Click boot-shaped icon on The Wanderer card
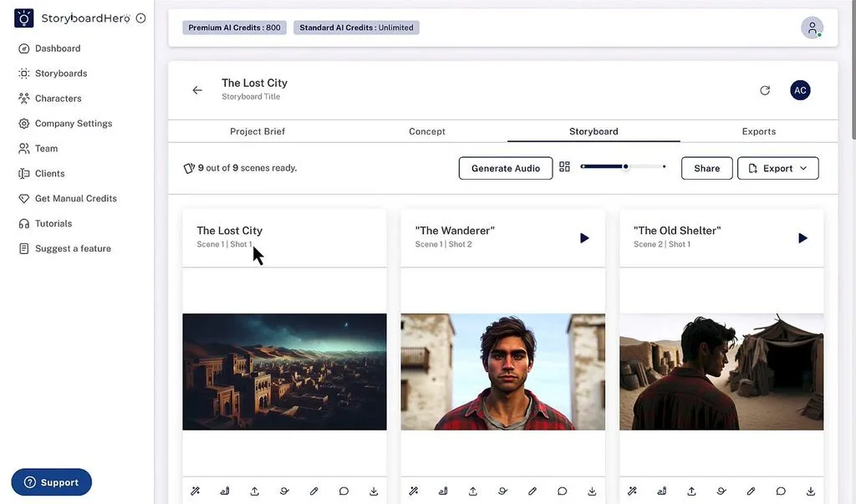 click(443, 491)
